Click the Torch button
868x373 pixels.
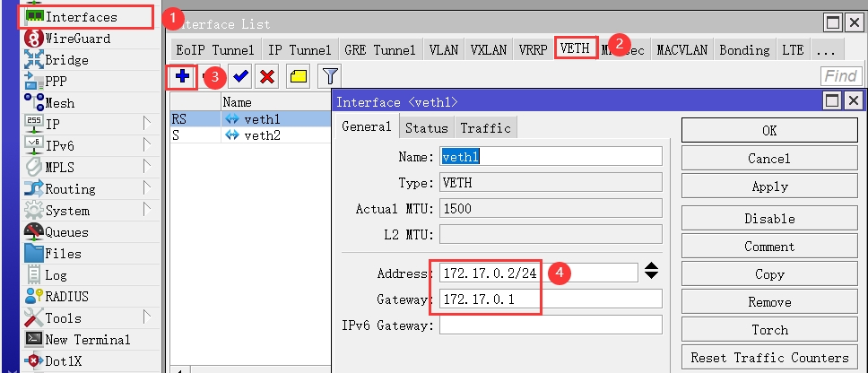click(x=769, y=329)
